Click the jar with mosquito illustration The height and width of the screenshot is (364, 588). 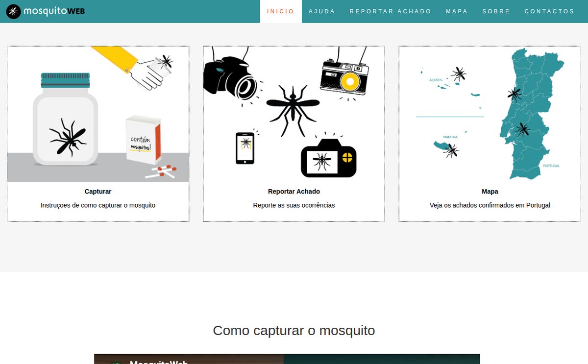click(98, 114)
